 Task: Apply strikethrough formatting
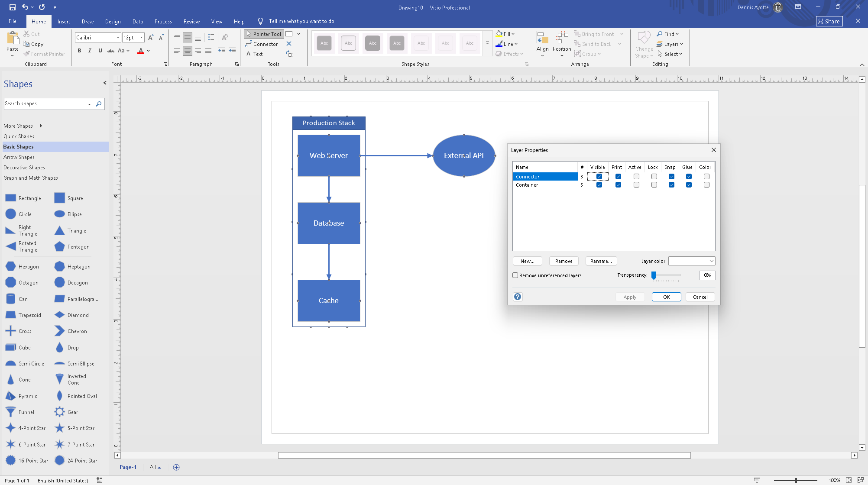click(x=111, y=51)
